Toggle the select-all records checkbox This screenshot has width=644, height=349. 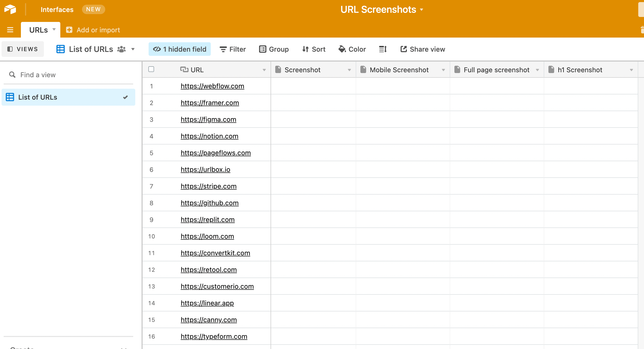(x=151, y=69)
